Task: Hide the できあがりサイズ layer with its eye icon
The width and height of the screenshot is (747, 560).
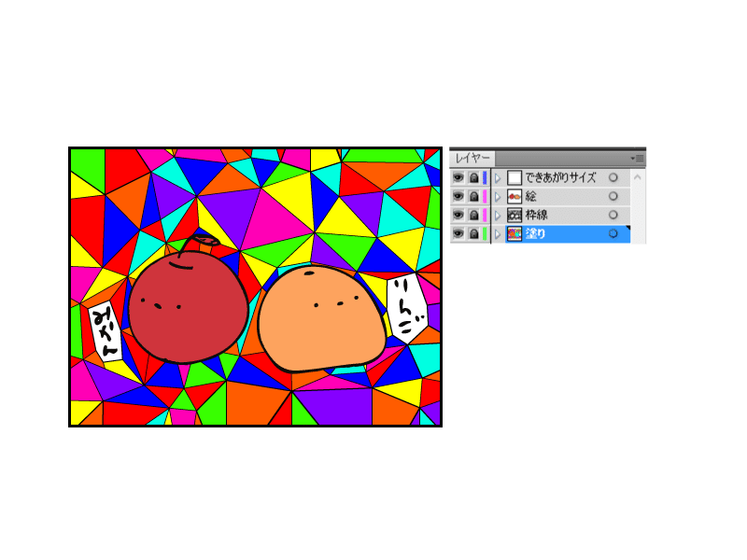Action: point(458,177)
